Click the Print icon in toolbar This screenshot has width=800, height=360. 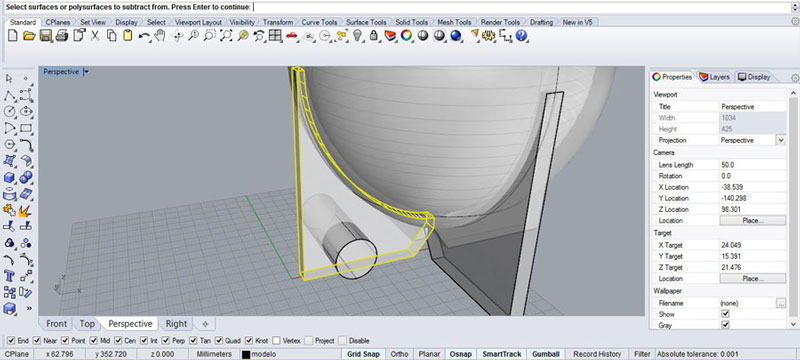62,36
